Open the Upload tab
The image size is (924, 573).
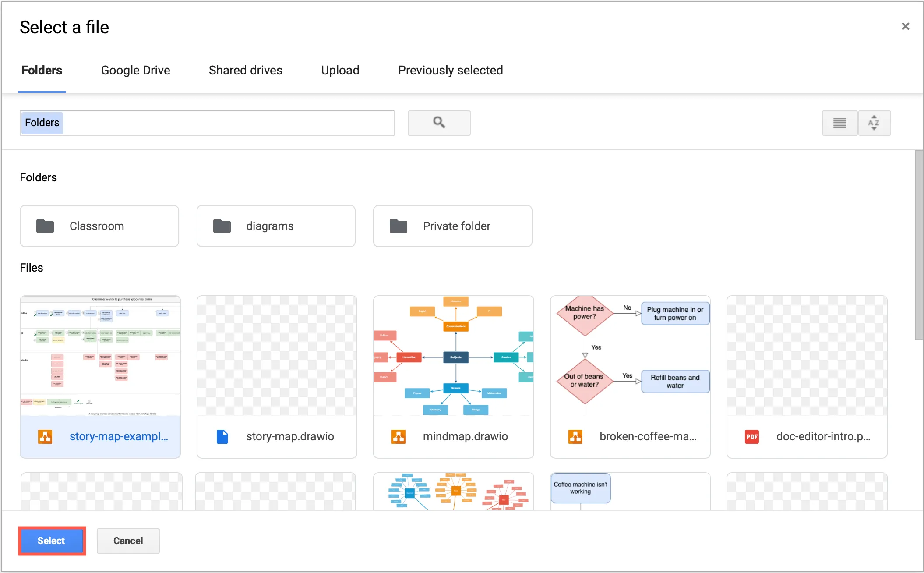[340, 70]
